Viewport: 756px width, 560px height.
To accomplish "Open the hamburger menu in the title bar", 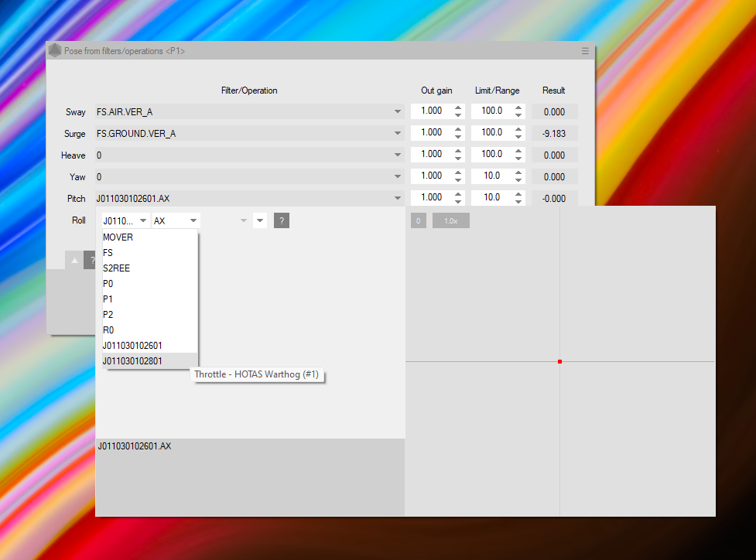I will [x=585, y=51].
